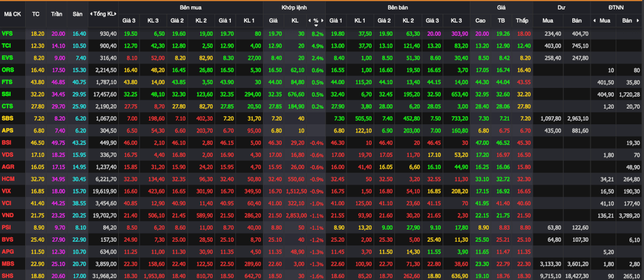
Task: Open the APS ticker symbol
Action: [7, 131]
